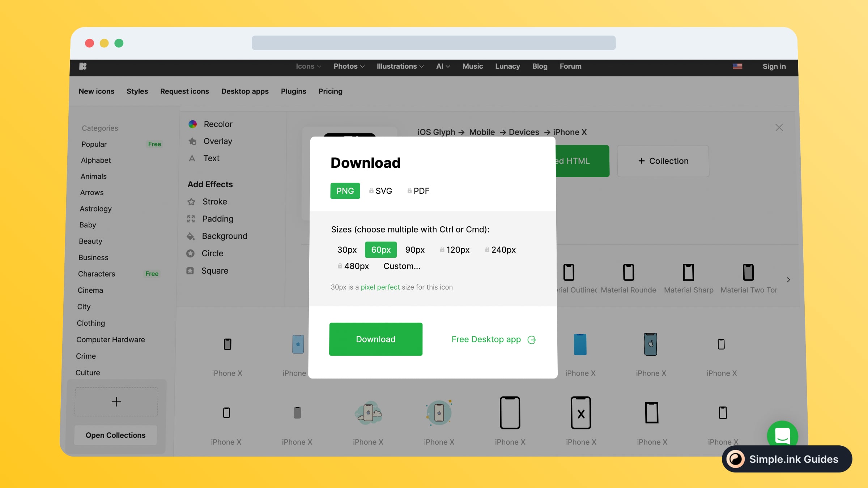Open the Recolor color wheel option
This screenshot has height=488, width=868.
coord(192,124)
